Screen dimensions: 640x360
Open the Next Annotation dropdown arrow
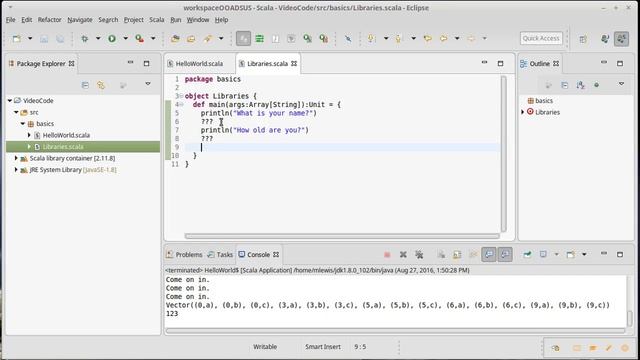point(386,38)
